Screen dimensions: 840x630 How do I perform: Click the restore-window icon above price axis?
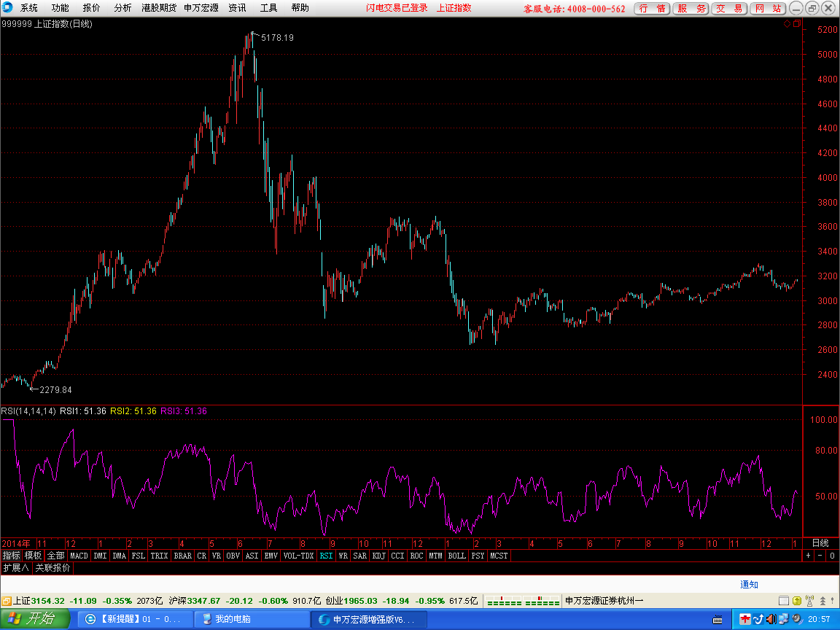pyautogui.click(x=796, y=23)
